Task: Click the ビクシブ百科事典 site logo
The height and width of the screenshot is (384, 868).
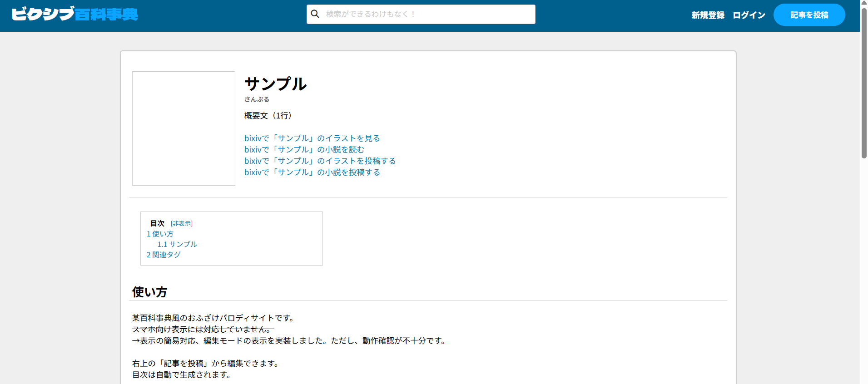Action: coord(74,15)
